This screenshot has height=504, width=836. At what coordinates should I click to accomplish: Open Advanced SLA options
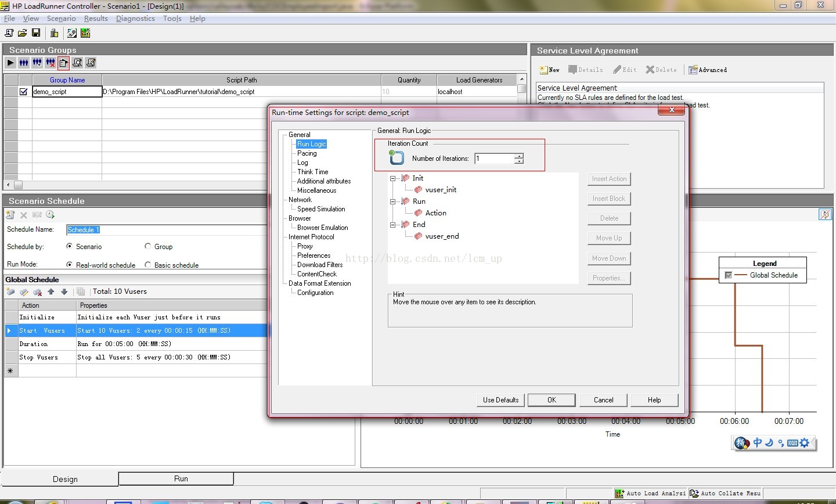tap(707, 70)
